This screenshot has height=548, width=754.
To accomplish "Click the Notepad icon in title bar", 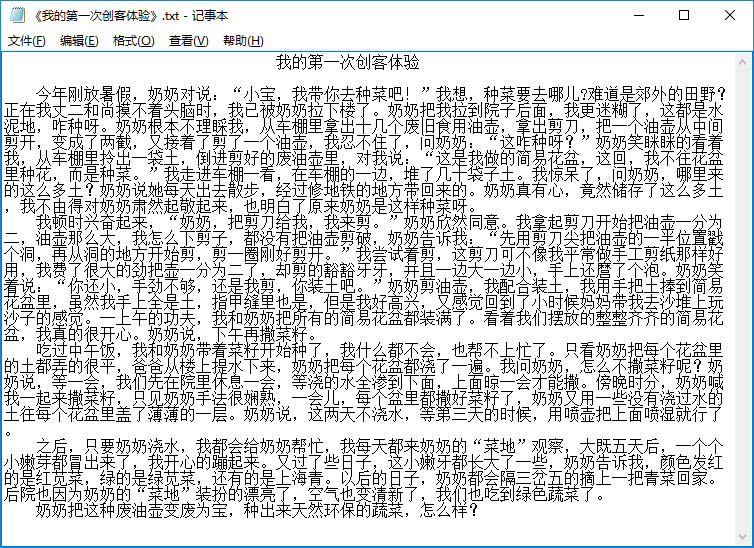I will (x=15, y=16).
